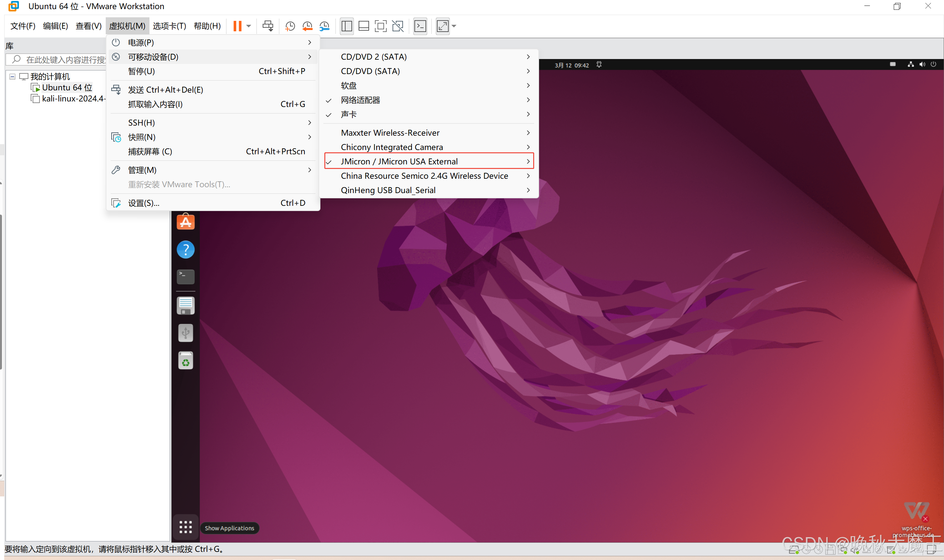Open the 选项卡(T) menu

(169, 26)
